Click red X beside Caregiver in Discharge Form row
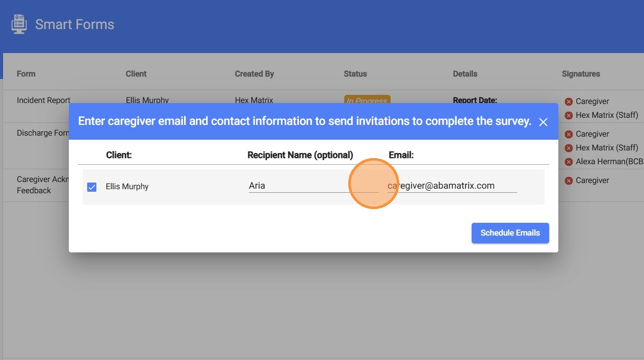 click(569, 134)
